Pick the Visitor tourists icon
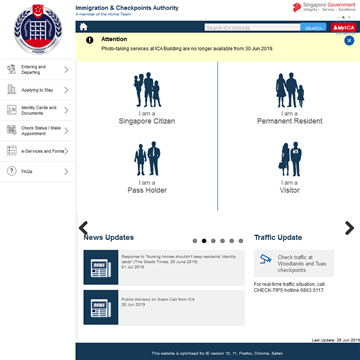Image resolution: width=360 pixels, height=360 pixels. [x=290, y=159]
